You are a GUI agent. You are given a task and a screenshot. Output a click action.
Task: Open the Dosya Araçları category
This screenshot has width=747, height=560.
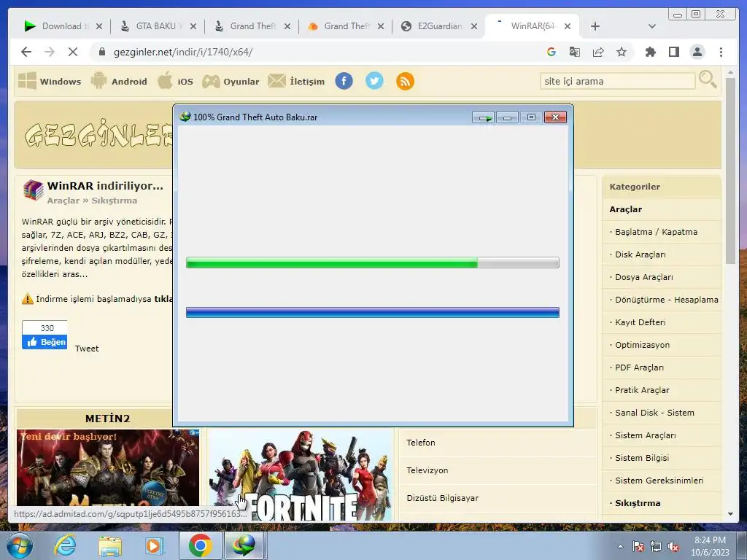tap(644, 277)
